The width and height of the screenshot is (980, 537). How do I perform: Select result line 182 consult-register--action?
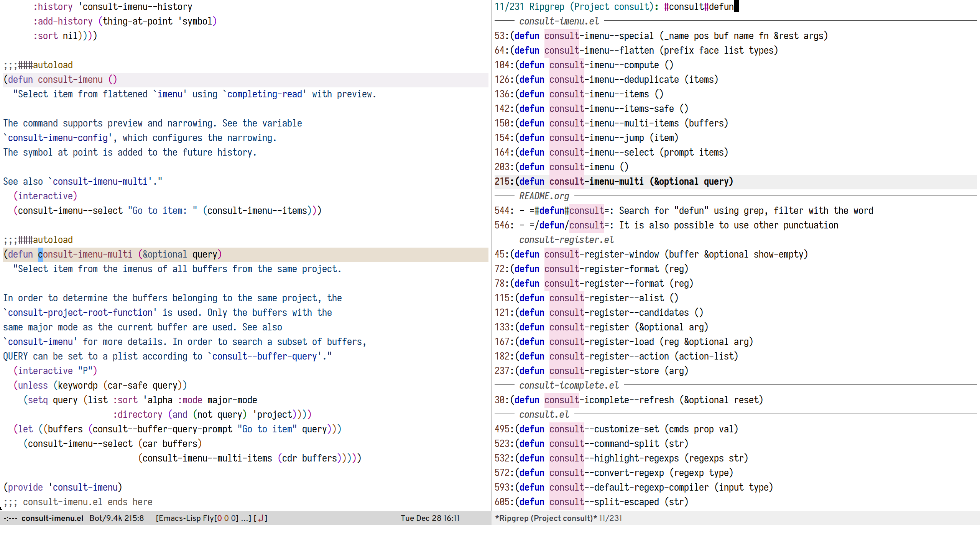[616, 356]
